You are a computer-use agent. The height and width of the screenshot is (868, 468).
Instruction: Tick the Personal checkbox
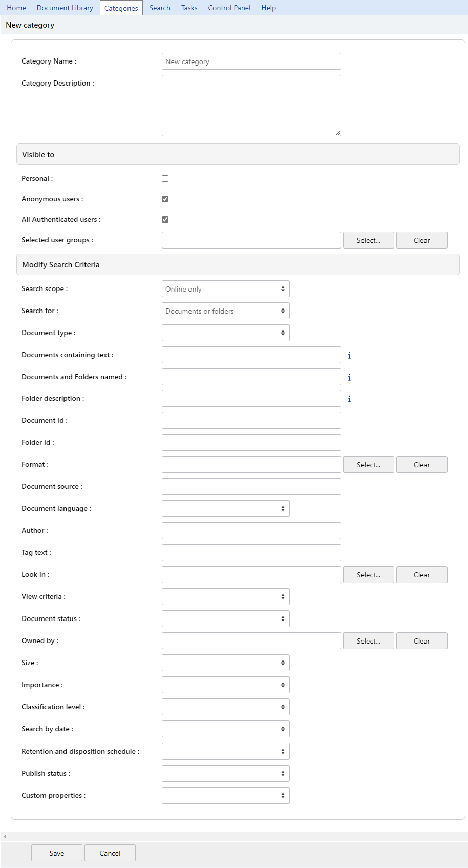click(165, 179)
